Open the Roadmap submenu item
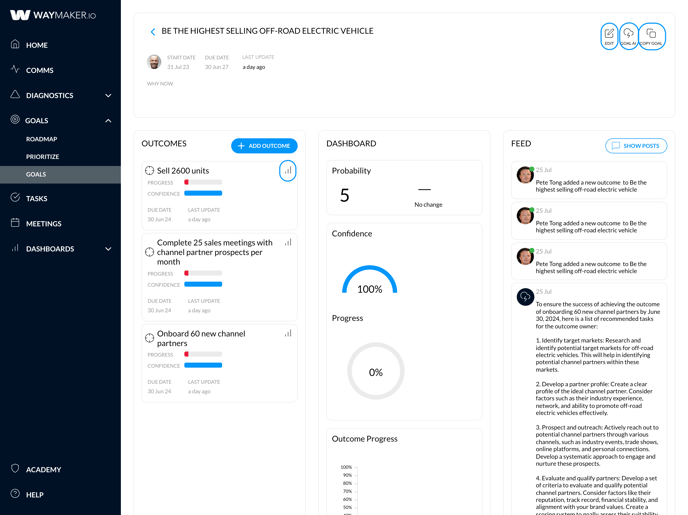The image size is (688, 515). (41, 139)
